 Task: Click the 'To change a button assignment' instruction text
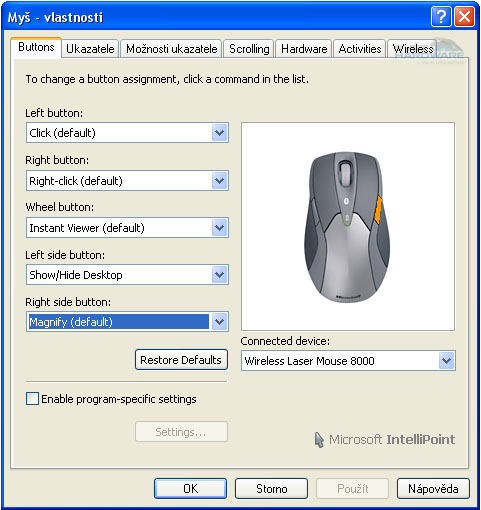167,79
